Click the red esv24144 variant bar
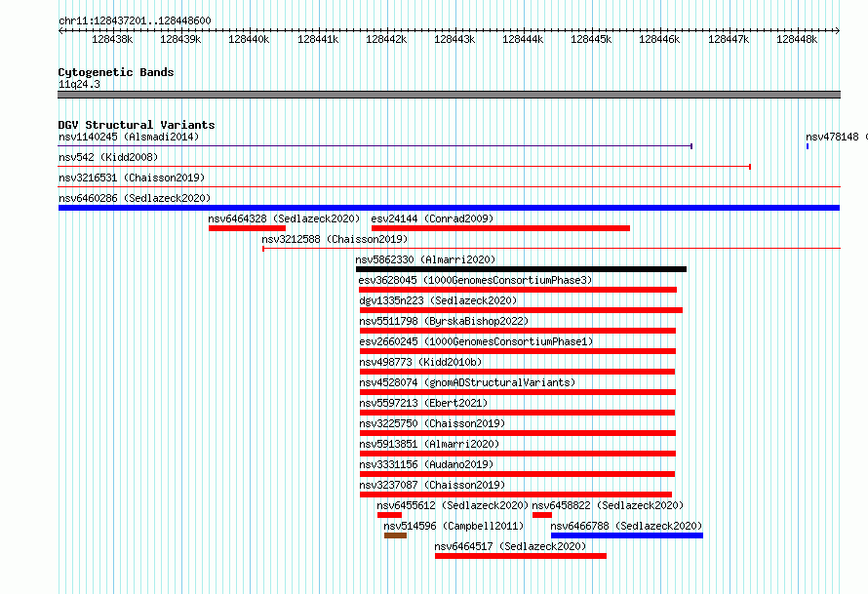 (500, 228)
